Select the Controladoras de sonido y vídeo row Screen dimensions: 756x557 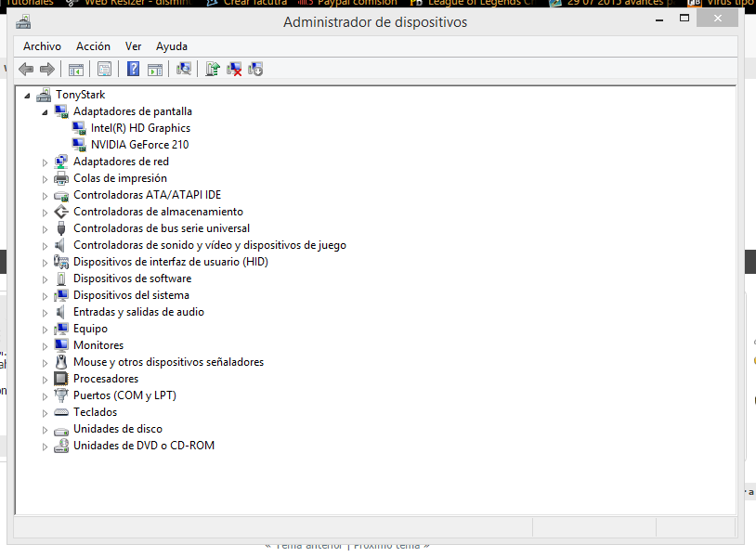coord(210,245)
